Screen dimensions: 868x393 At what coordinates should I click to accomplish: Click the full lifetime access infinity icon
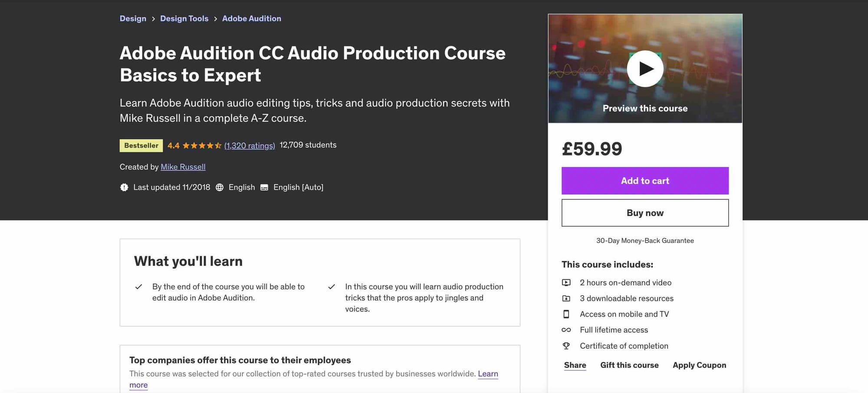pos(566,330)
